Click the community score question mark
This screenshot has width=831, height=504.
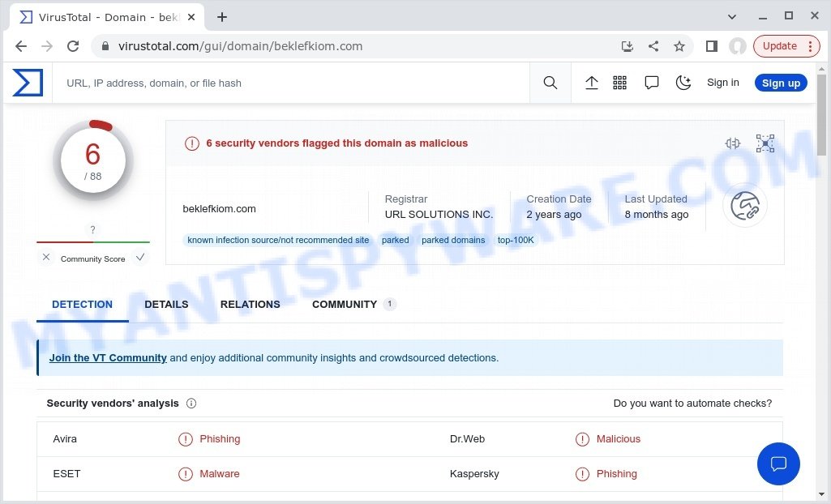[92, 229]
